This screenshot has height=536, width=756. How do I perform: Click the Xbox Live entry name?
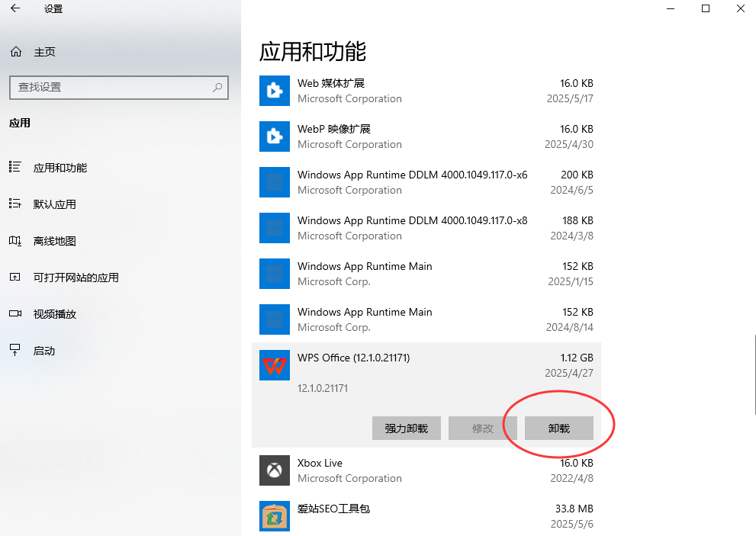pyautogui.click(x=320, y=463)
